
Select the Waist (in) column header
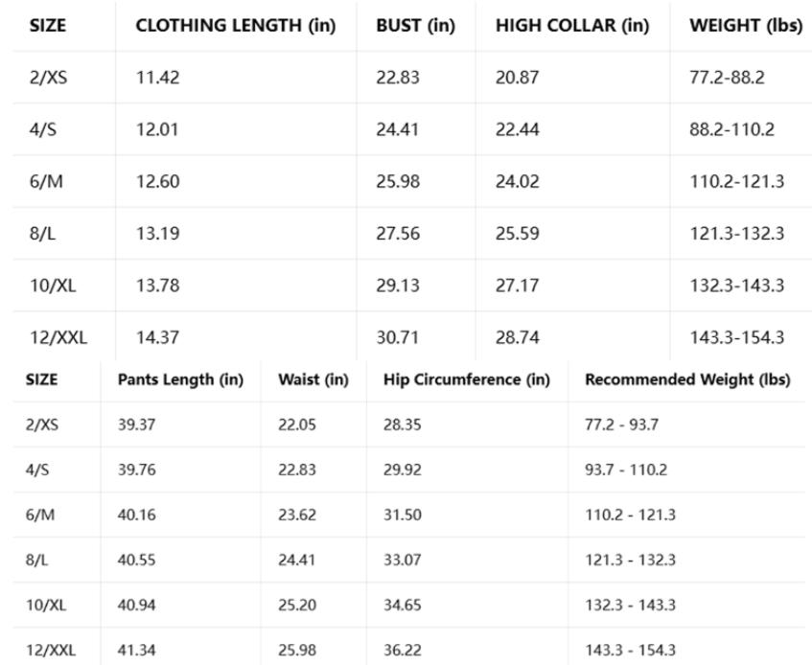[x=313, y=379]
